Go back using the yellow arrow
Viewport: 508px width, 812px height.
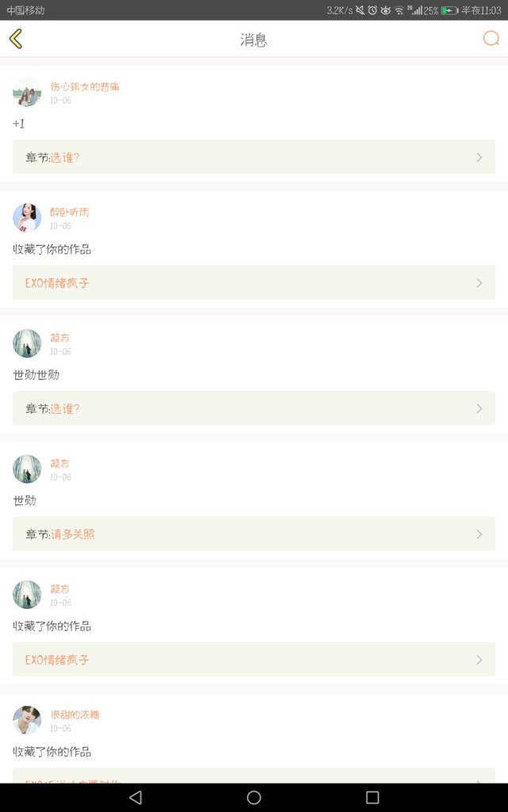[16, 39]
